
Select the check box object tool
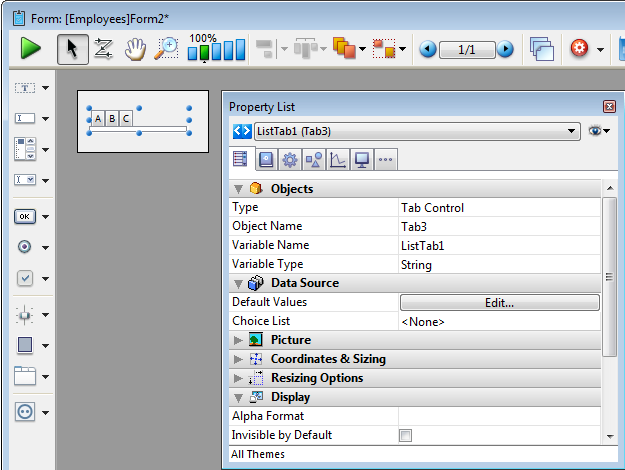click(x=25, y=278)
